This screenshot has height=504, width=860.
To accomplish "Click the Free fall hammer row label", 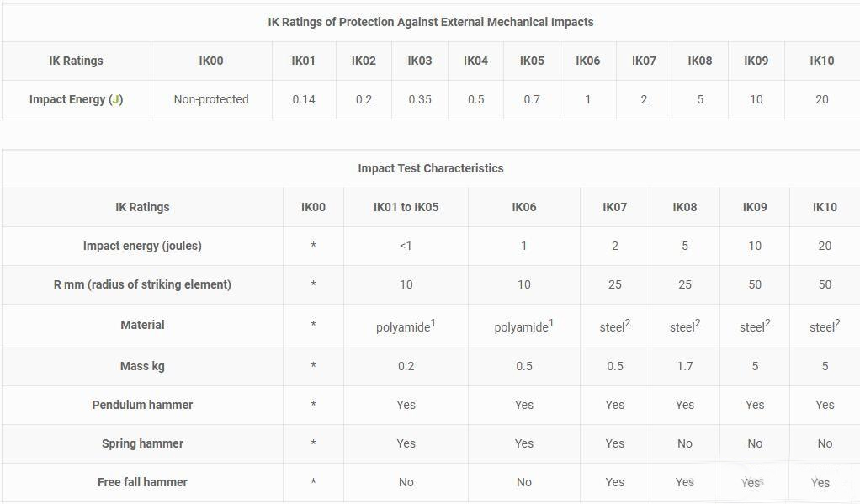I will (142, 482).
